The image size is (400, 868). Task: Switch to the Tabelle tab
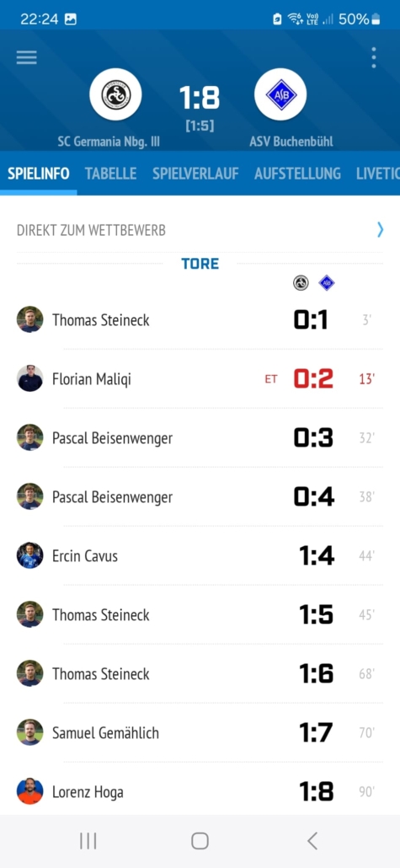pyautogui.click(x=110, y=174)
